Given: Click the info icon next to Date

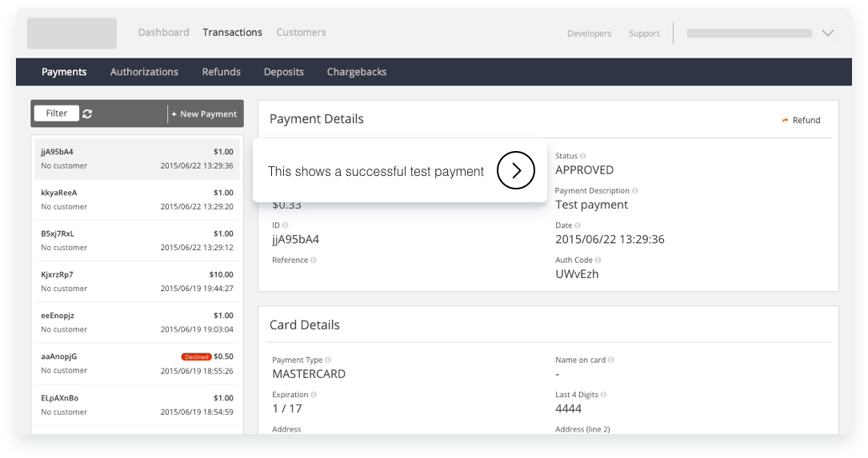Looking at the screenshot, I should click(578, 225).
